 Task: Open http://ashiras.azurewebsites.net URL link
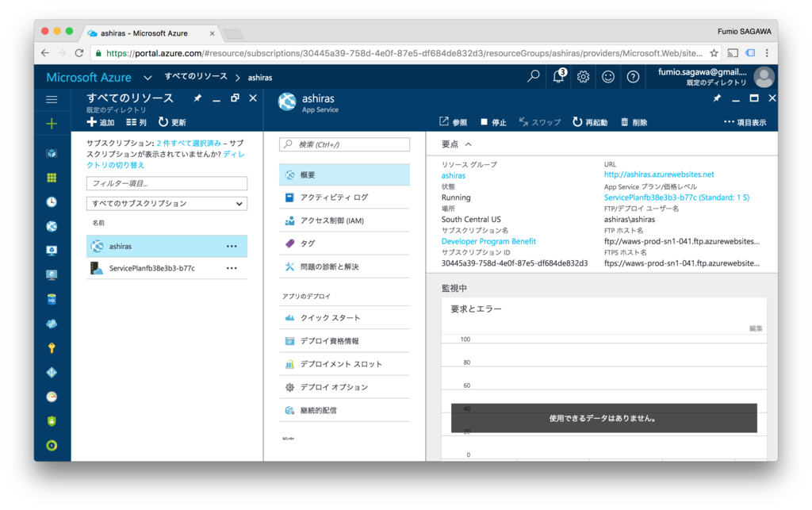659,174
